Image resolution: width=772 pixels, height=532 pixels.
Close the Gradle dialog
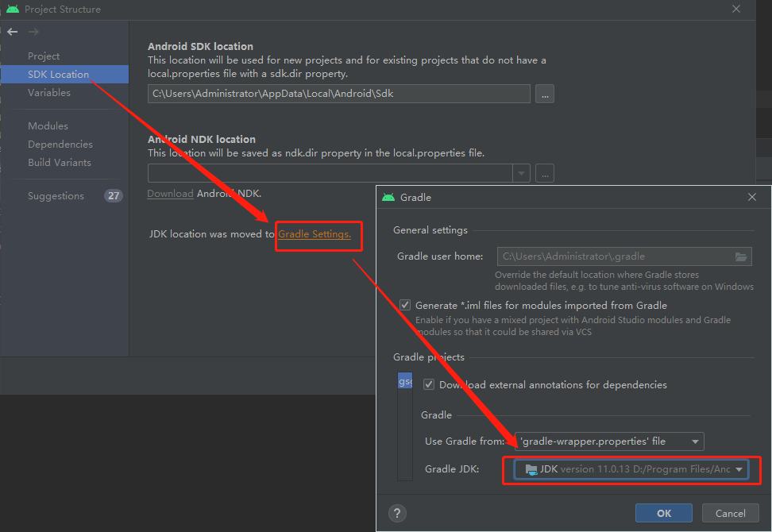752,197
